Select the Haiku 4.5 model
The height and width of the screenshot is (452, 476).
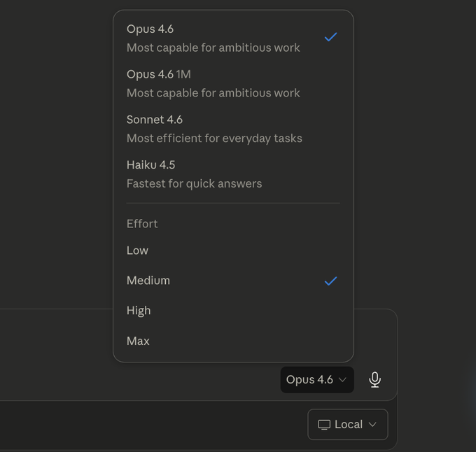pyautogui.click(x=151, y=165)
